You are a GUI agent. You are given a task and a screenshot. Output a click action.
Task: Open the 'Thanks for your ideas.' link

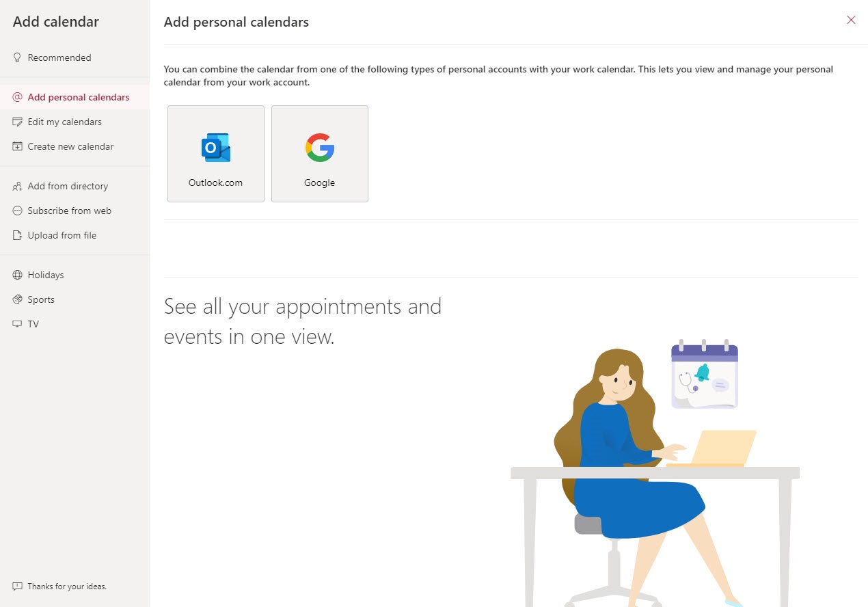tap(67, 586)
